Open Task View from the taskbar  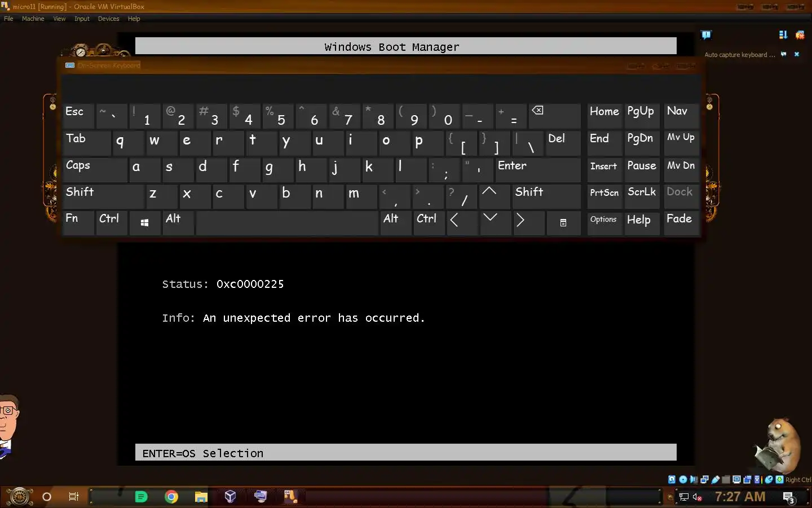point(73,497)
